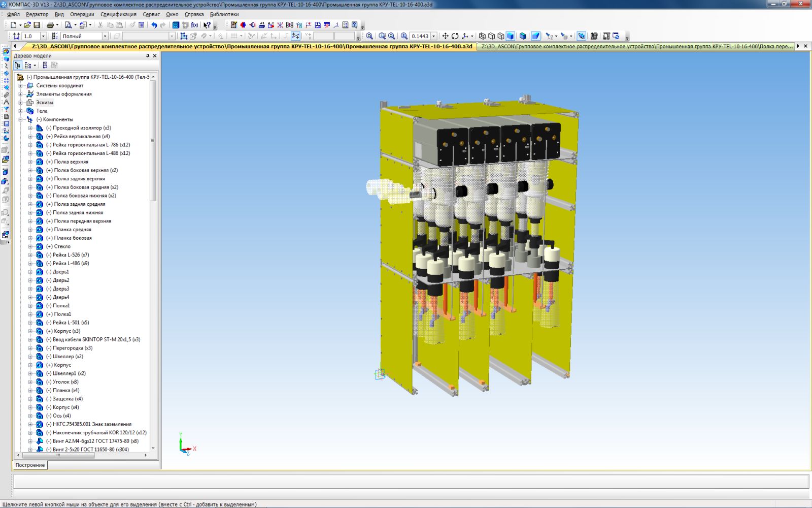
Task: Toggle the perspective view button
Action: point(535,36)
